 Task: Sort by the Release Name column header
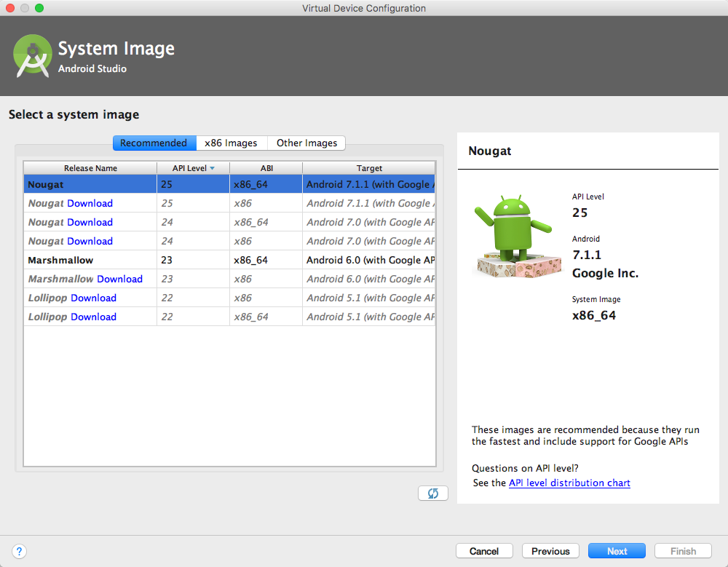[90, 168]
